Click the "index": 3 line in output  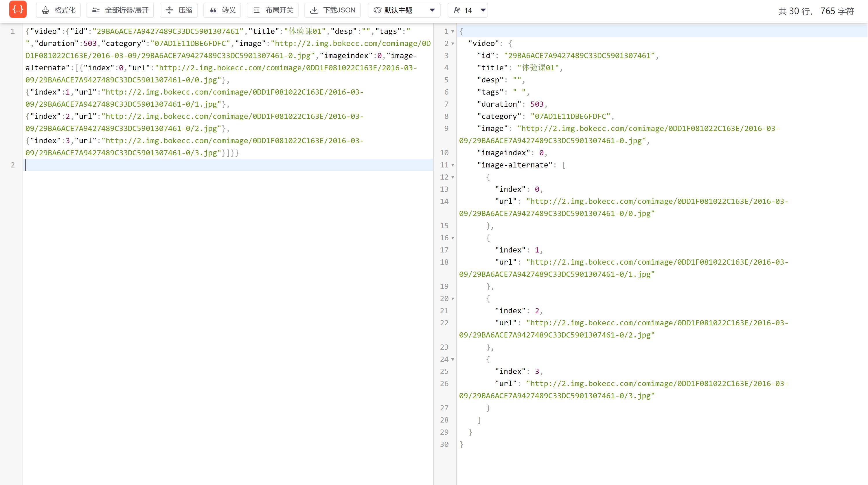tap(518, 371)
